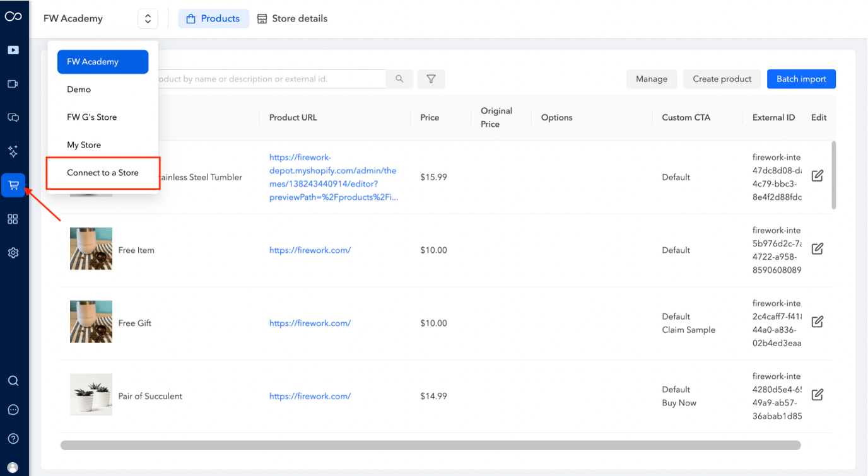
Task: Open the chat bubbles sidebar icon
Action: point(13,117)
